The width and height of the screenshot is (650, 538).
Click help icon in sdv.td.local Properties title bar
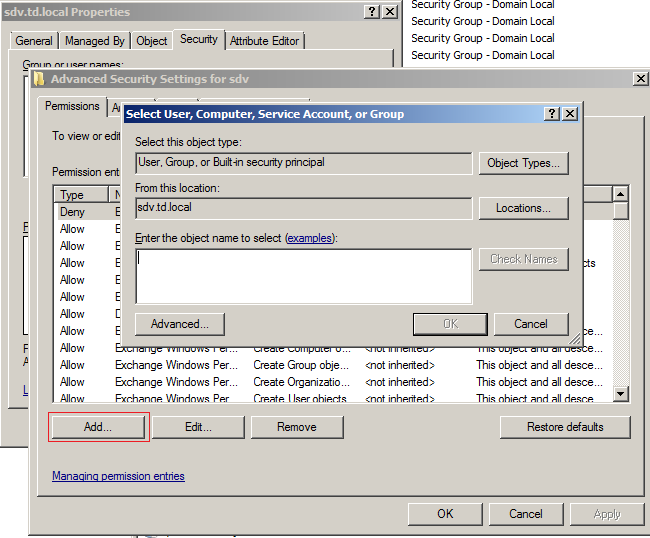(372, 12)
